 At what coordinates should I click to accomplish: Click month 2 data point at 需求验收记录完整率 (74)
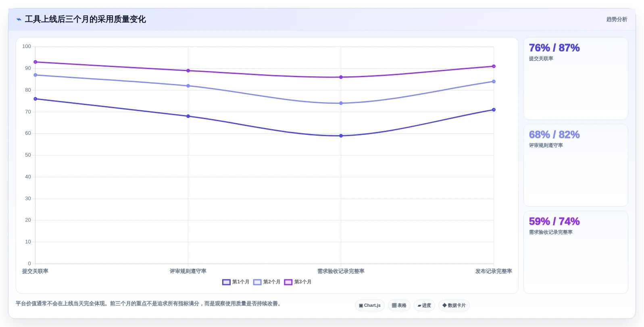pos(341,103)
